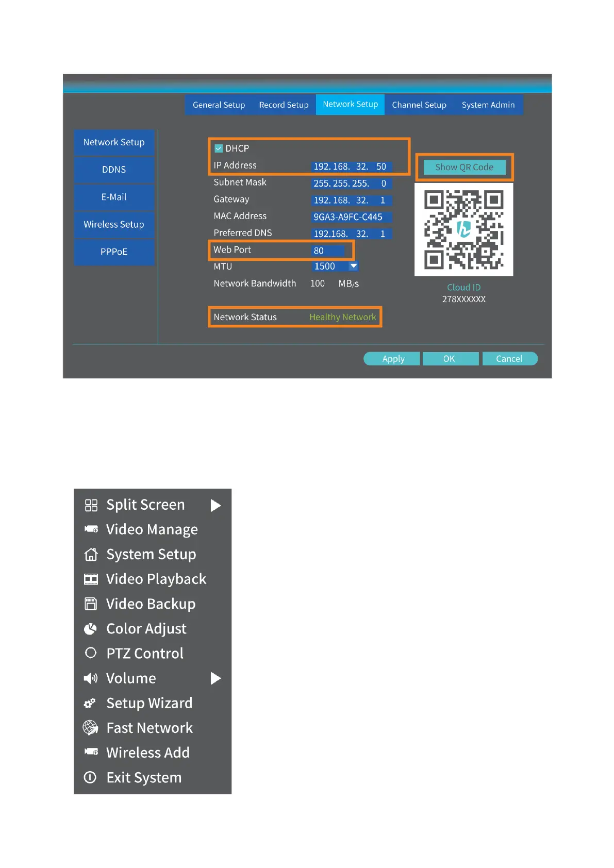Toggle the DHCP checkbox

[x=219, y=148]
